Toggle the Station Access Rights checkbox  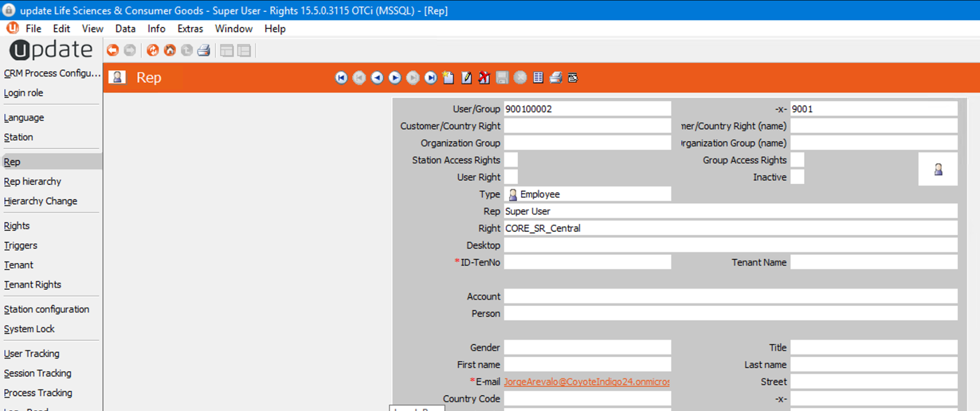[x=511, y=160]
